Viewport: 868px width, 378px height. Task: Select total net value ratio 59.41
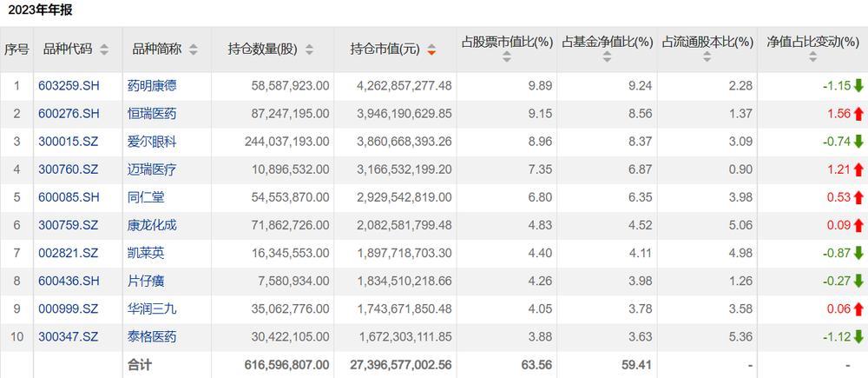638,365
